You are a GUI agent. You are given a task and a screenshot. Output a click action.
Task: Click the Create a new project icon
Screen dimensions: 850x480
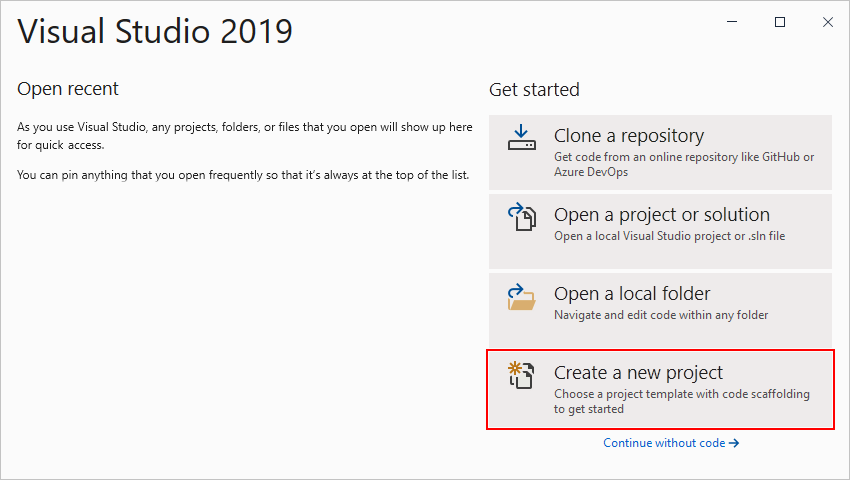coord(522,375)
